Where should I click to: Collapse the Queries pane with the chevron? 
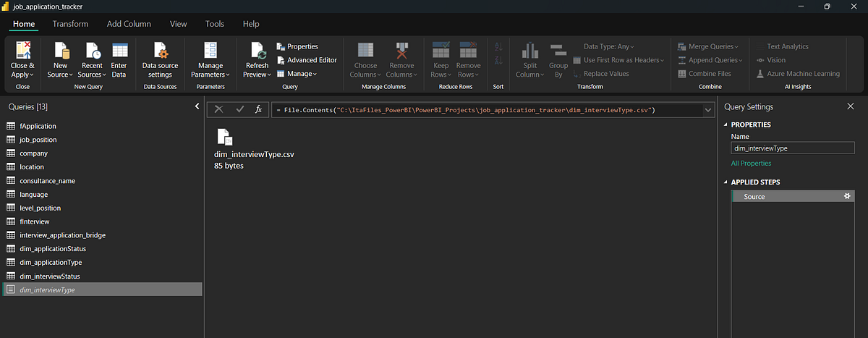pos(197,106)
